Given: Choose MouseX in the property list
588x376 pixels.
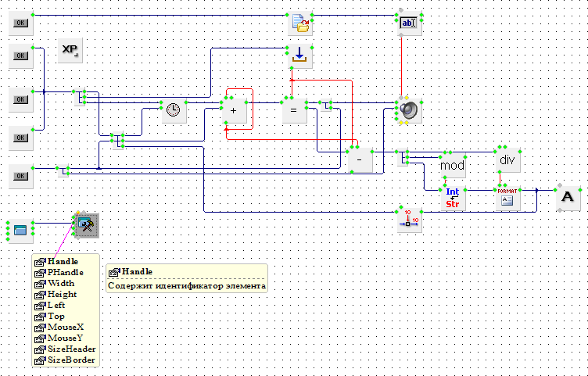Looking at the screenshot, I should [x=63, y=327].
